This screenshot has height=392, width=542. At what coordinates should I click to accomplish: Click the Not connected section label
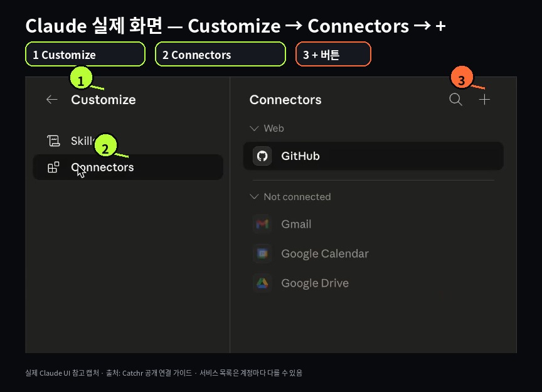tap(297, 197)
